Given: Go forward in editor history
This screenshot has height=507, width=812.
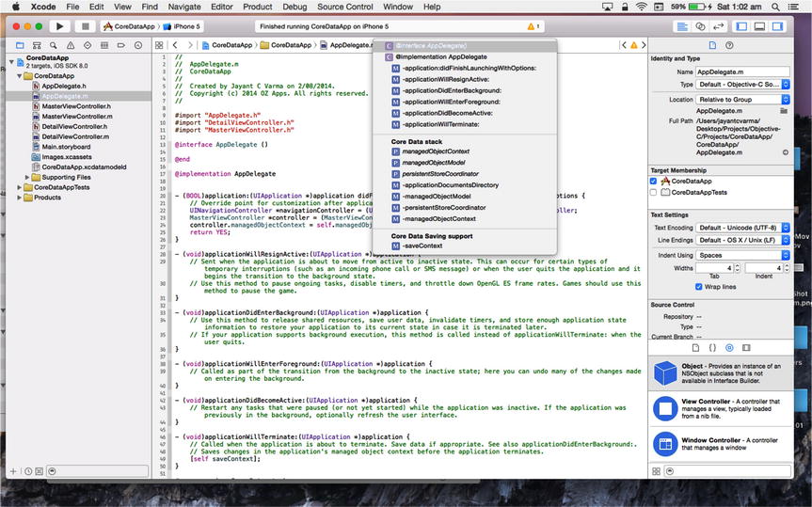Looking at the screenshot, I should pyautogui.click(x=190, y=45).
